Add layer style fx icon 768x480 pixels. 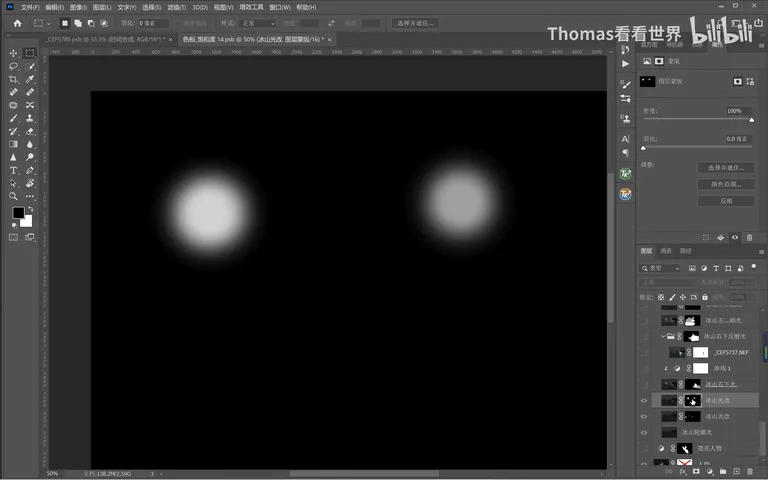683,471
